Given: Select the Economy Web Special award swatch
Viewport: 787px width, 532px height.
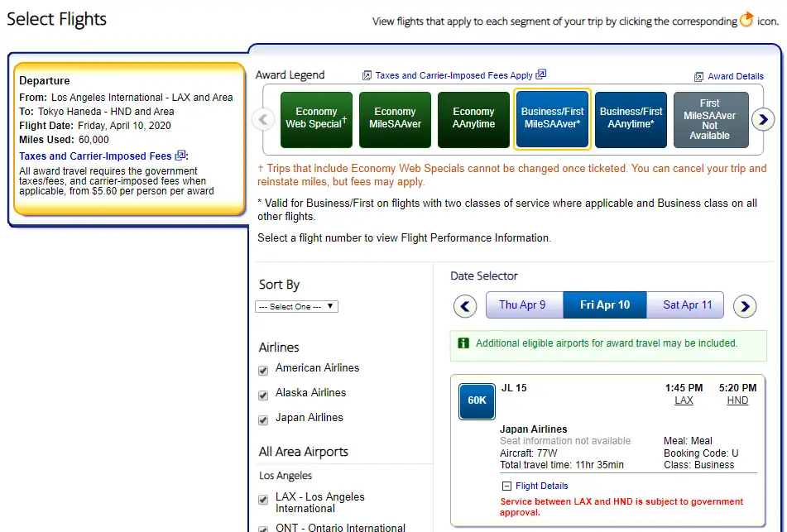Looking at the screenshot, I should (316, 119).
